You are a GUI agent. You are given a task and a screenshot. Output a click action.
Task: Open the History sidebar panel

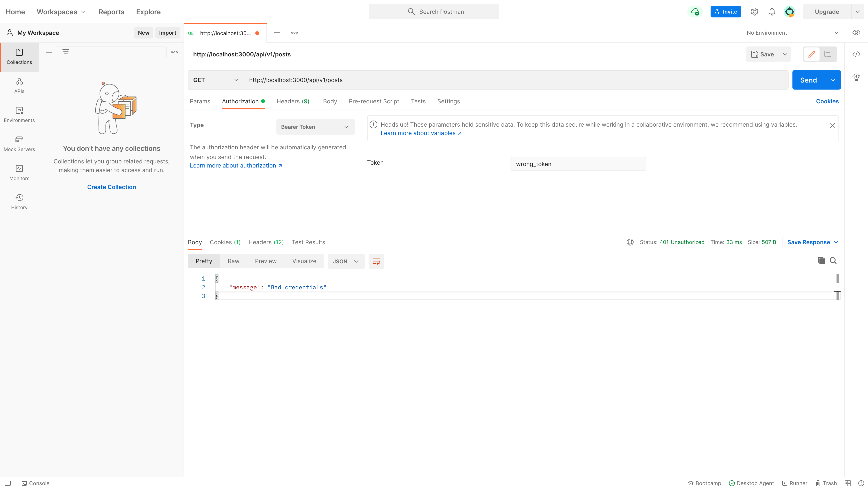point(19,201)
